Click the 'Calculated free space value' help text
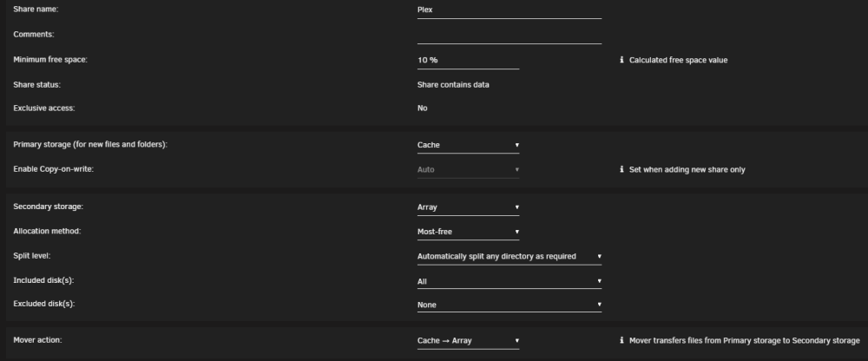868x361 pixels. [x=678, y=60]
